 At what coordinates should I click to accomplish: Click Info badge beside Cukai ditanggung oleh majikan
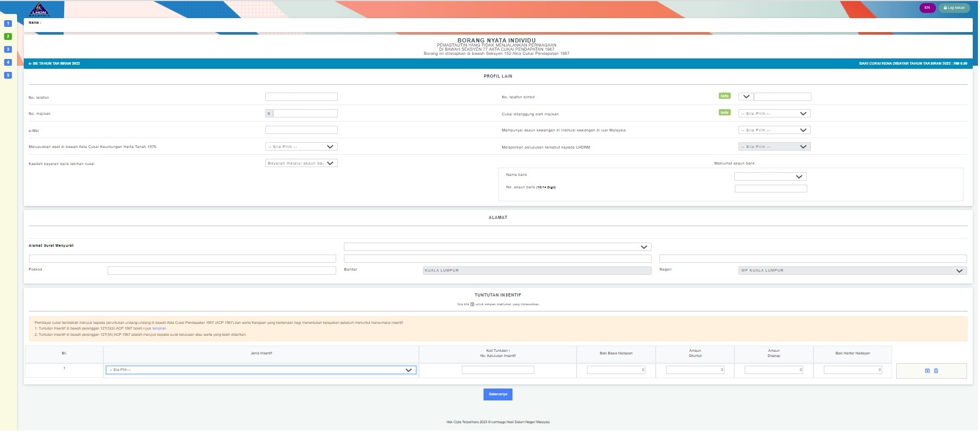[724, 113]
